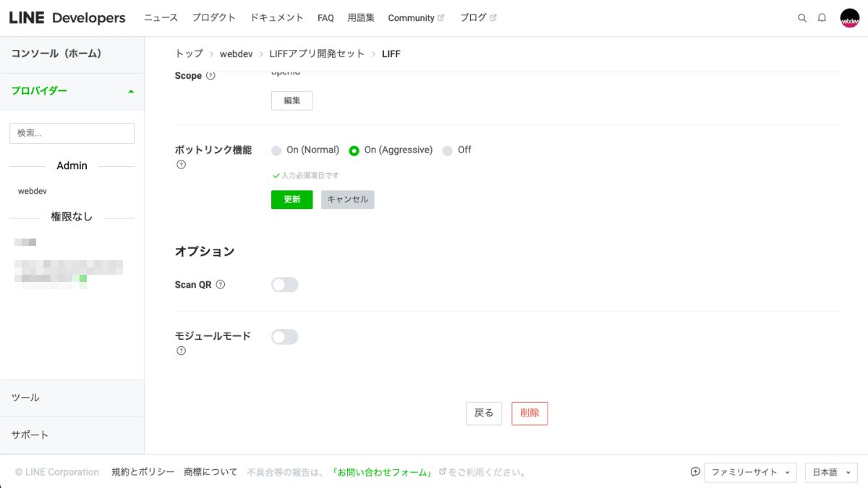Viewport: 868px width, 488px height.
Task: Click the webdev breadcrumb link
Action: point(237,53)
